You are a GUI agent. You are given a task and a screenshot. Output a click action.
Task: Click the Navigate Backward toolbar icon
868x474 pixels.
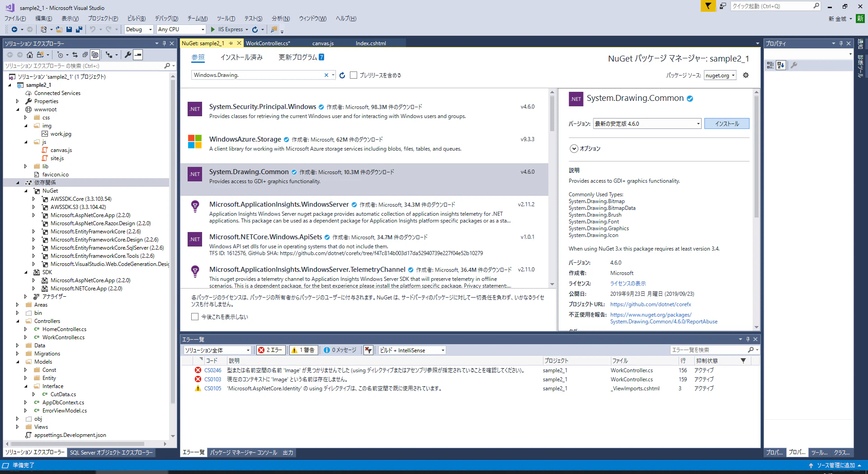click(x=14, y=29)
